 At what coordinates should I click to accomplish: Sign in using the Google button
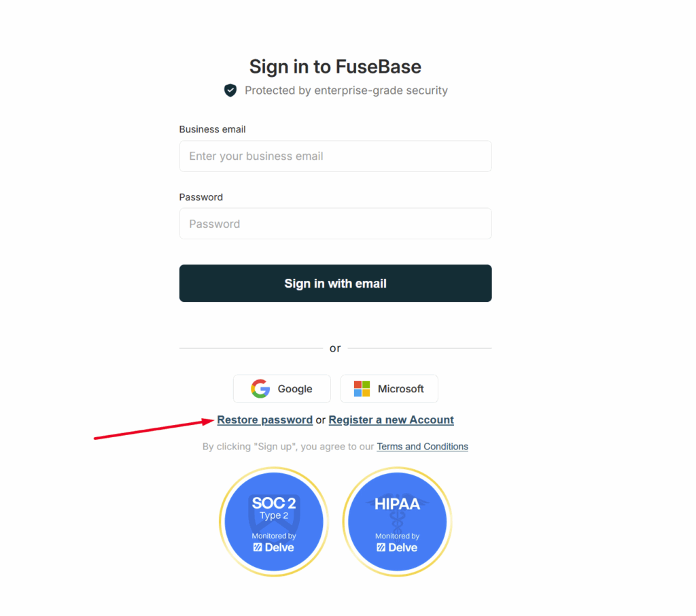[281, 389]
